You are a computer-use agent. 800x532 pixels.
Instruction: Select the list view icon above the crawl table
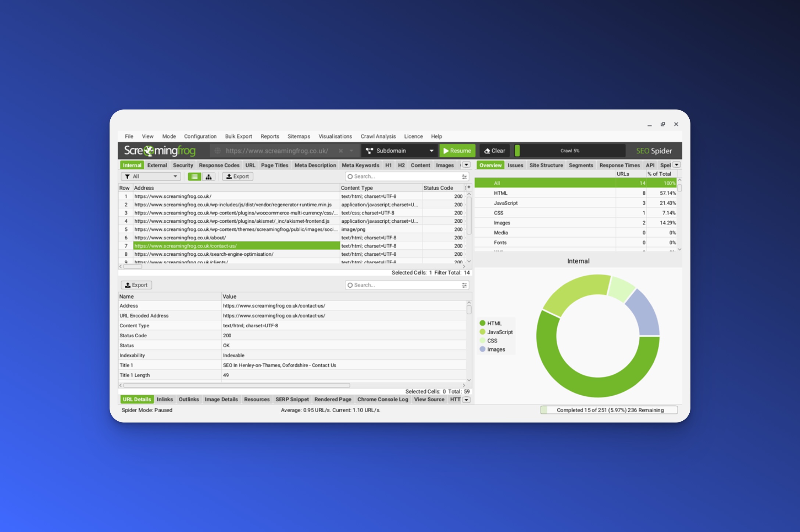point(194,176)
